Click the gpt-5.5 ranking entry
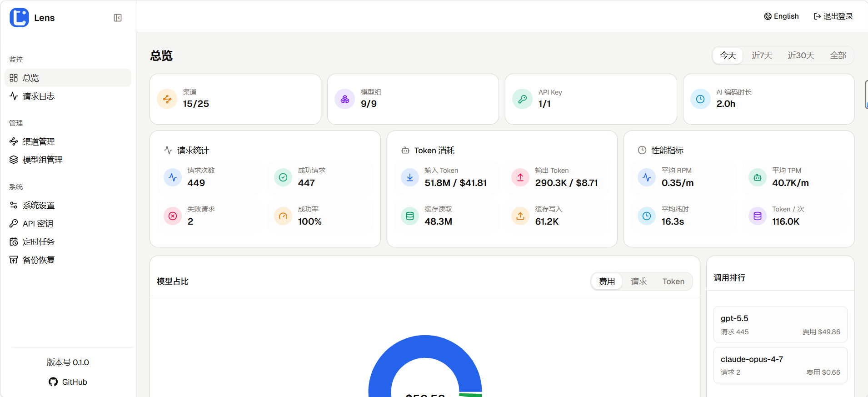This screenshot has width=868, height=397. click(780, 324)
